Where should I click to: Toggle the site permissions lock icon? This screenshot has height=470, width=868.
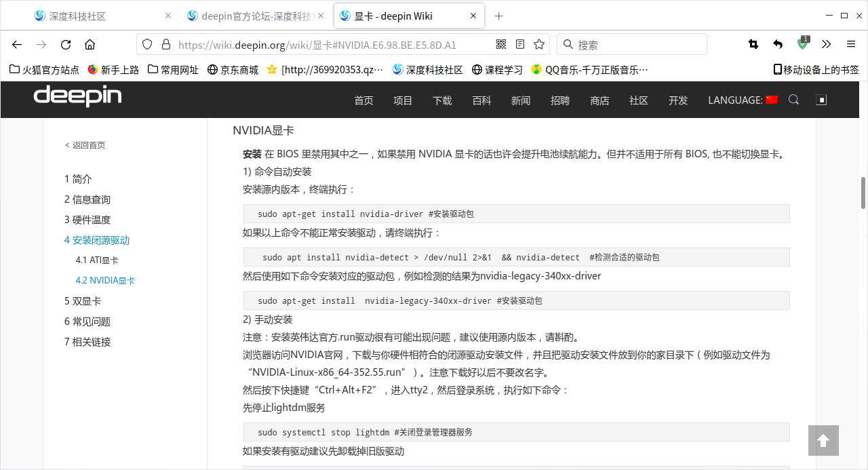pos(166,44)
